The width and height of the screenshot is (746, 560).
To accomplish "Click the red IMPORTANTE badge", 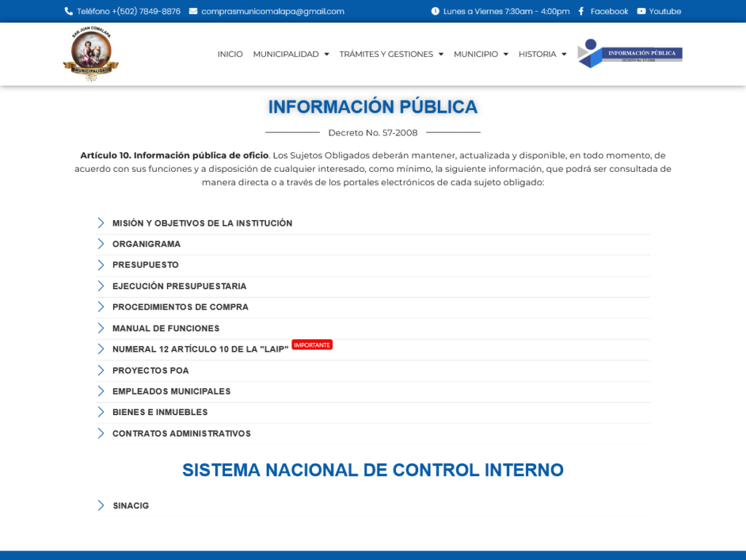I will tap(312, 344).
